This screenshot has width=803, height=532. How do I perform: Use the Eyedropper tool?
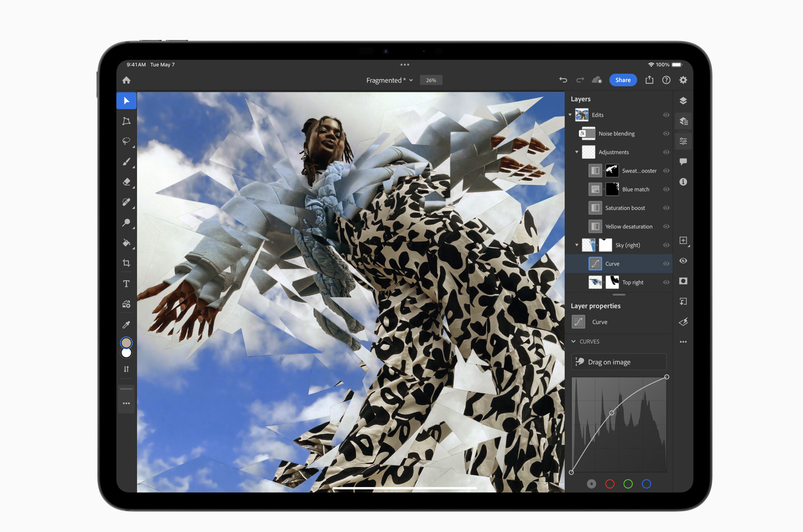coord(126,325)
